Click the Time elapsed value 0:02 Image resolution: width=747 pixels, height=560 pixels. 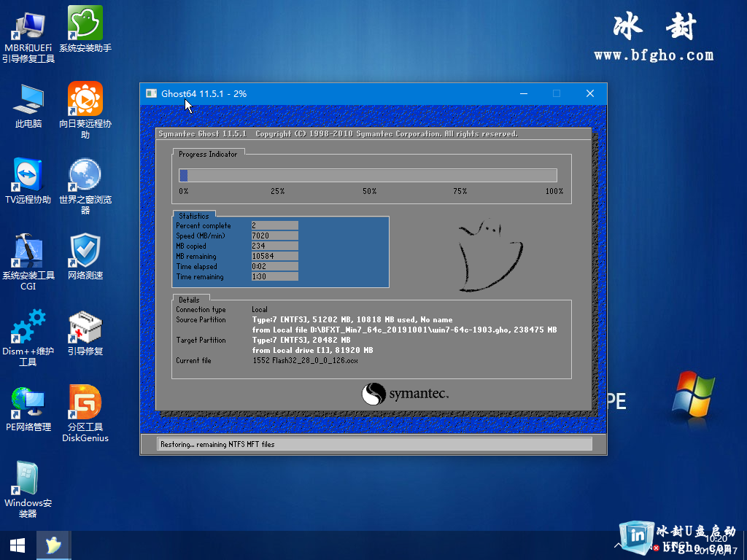(x=275, y=266)
